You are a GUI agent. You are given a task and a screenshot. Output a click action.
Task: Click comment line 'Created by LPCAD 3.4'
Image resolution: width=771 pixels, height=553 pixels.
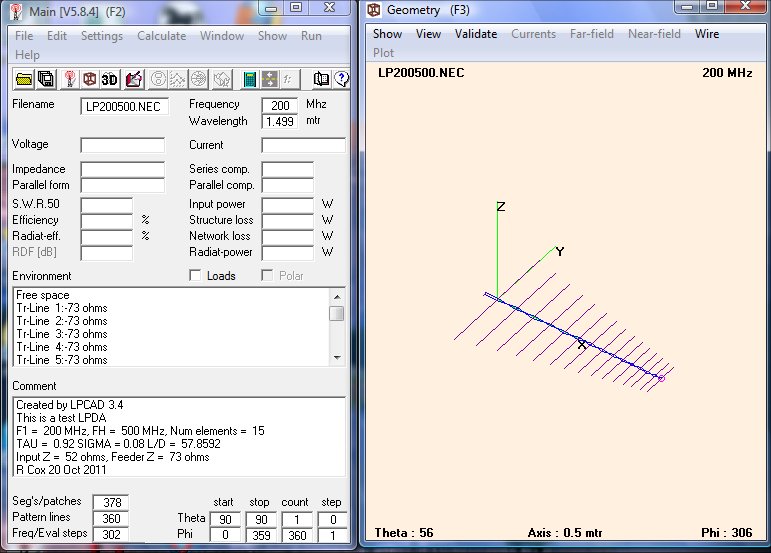click(x=70, y=405)
